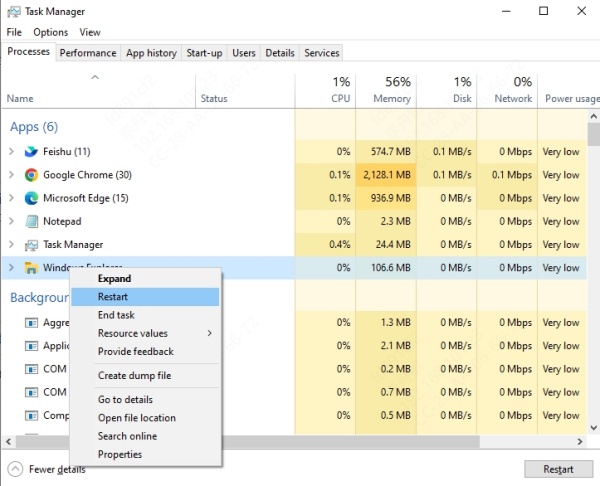Click the icon of the Comp… background process

click(x=31, y=416)
